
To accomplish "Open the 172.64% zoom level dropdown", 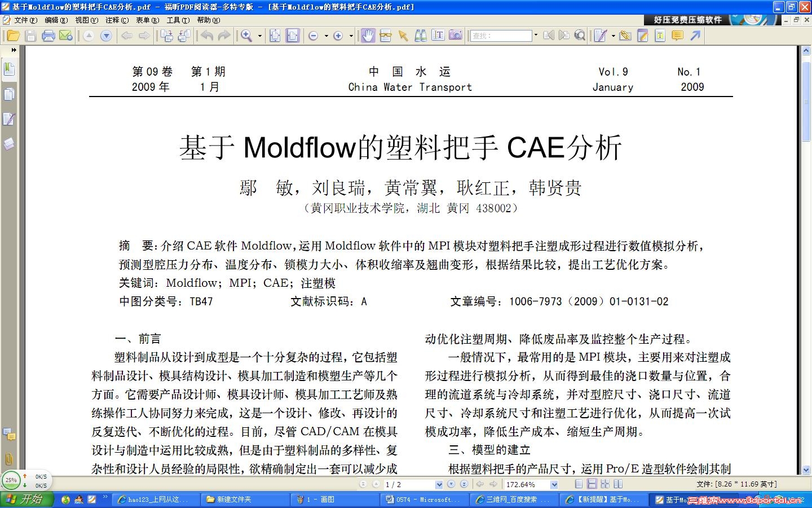I will 554,484.
